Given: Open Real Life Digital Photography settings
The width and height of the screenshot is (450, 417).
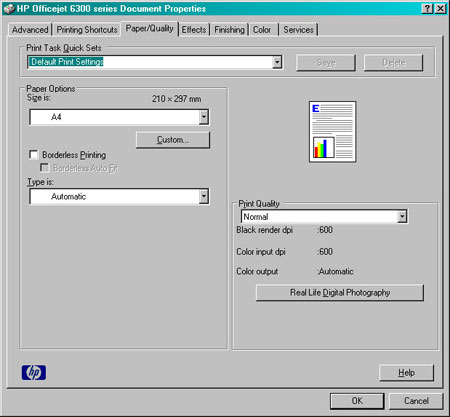Looking at the screenshot, I should click(x=340, y=293).
